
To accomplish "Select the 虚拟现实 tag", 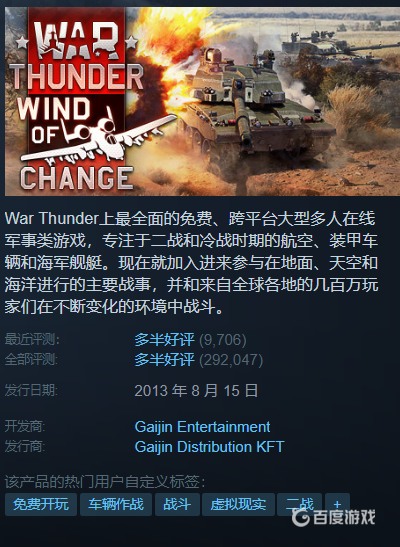I will (x=238, y=504).
